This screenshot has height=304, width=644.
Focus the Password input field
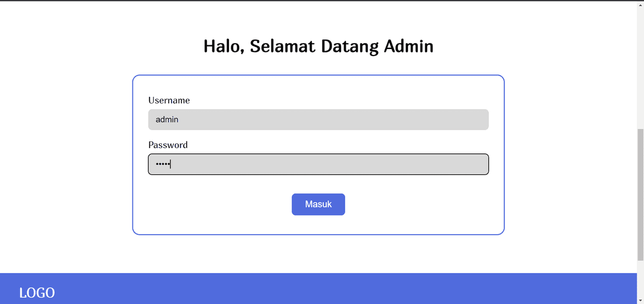[x=318, y=164]
